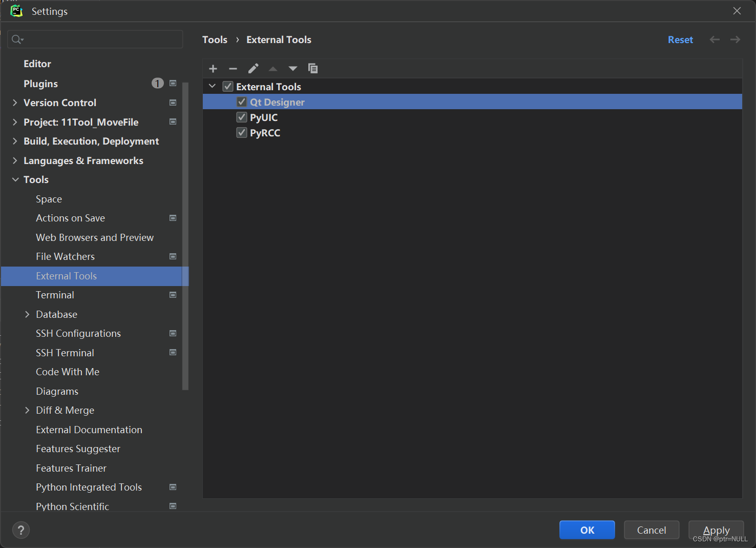
Task: Open the Plugins settings category
Action: 40,84
